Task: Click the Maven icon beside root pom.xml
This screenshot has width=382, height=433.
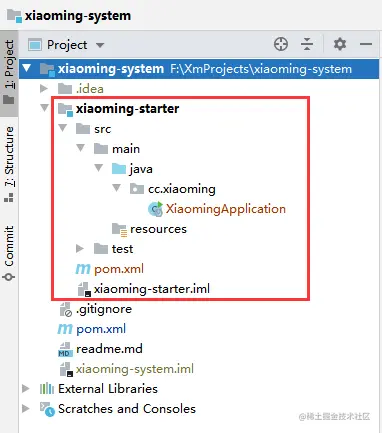Action: 65,329
